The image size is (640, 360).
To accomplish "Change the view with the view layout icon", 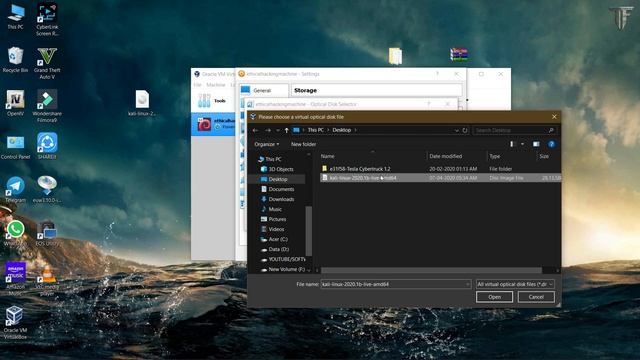I will [x=513, y=144].
